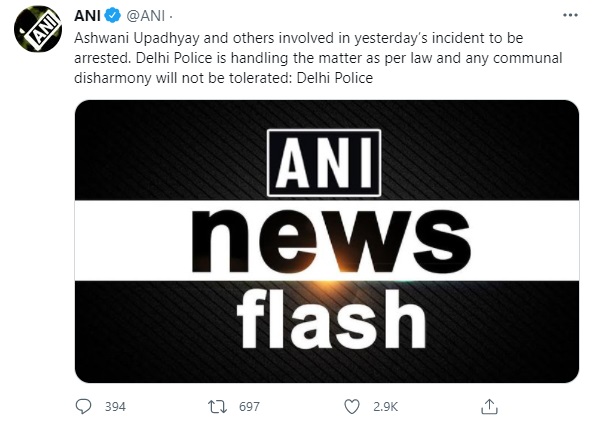
Task: Open the three-dot more options menu
Action: (570, 16)
